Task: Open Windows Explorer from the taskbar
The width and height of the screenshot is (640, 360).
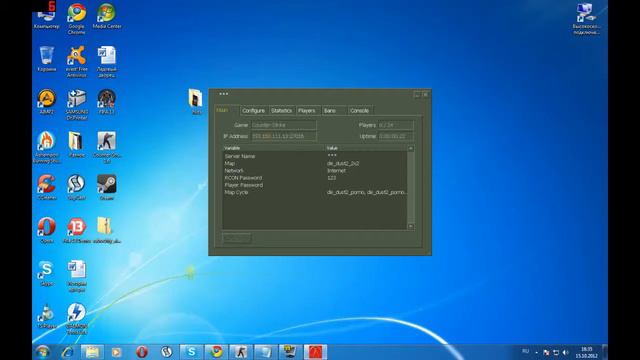Action: [92, 352]
